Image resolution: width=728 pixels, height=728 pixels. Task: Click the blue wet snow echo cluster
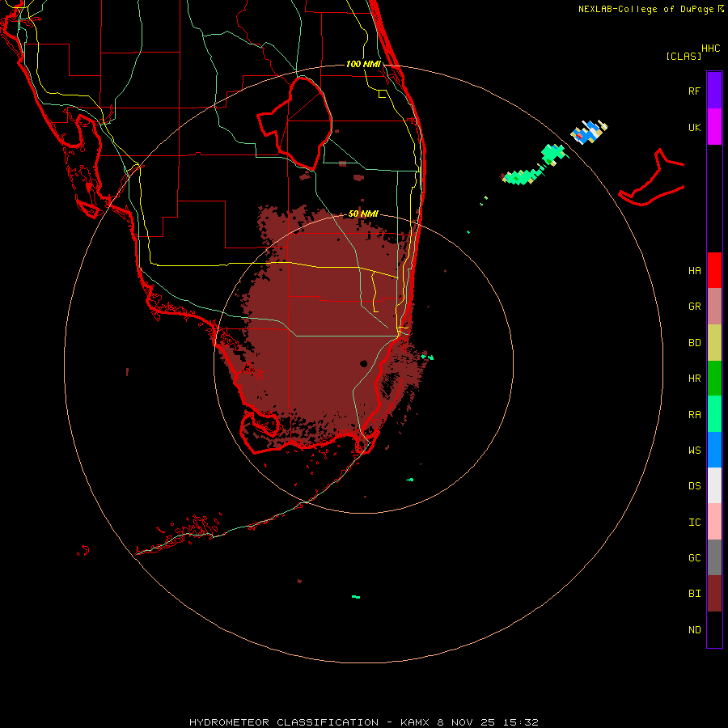588,132
